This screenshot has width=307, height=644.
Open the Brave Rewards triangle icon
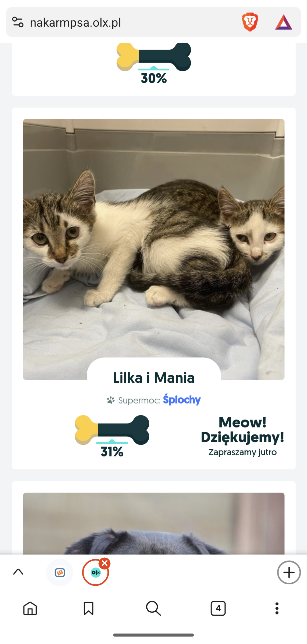[283, 22]
